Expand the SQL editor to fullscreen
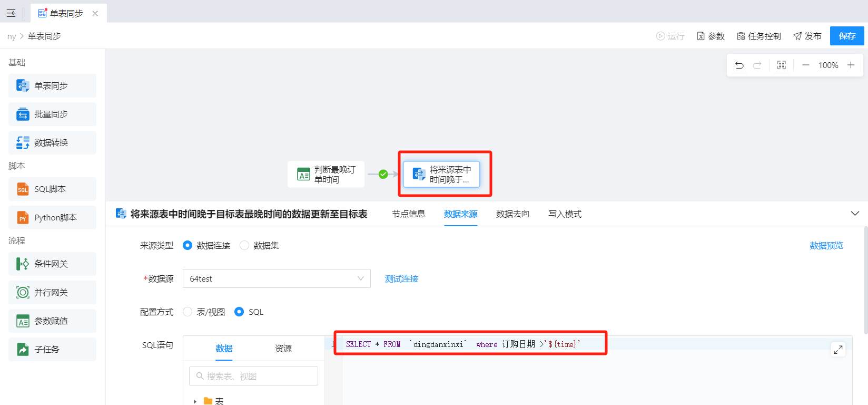The width and height of the screenshot is (868, 405). (x=838, y=349)
